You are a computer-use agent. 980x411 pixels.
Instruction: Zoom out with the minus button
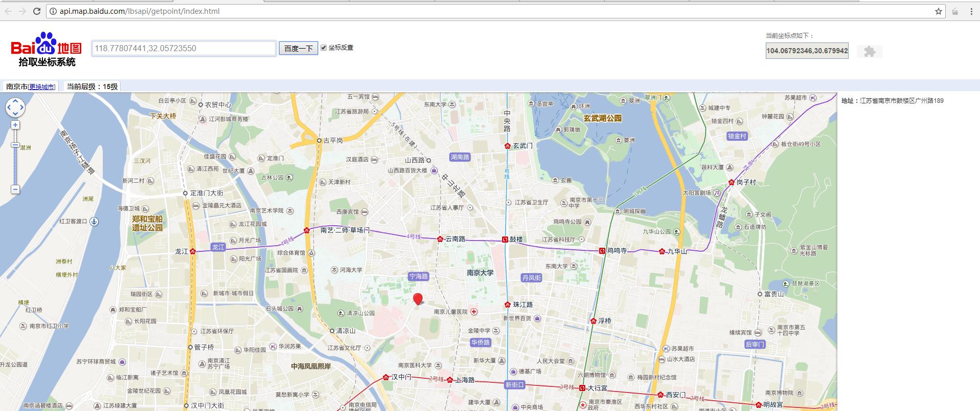point(15,189)
